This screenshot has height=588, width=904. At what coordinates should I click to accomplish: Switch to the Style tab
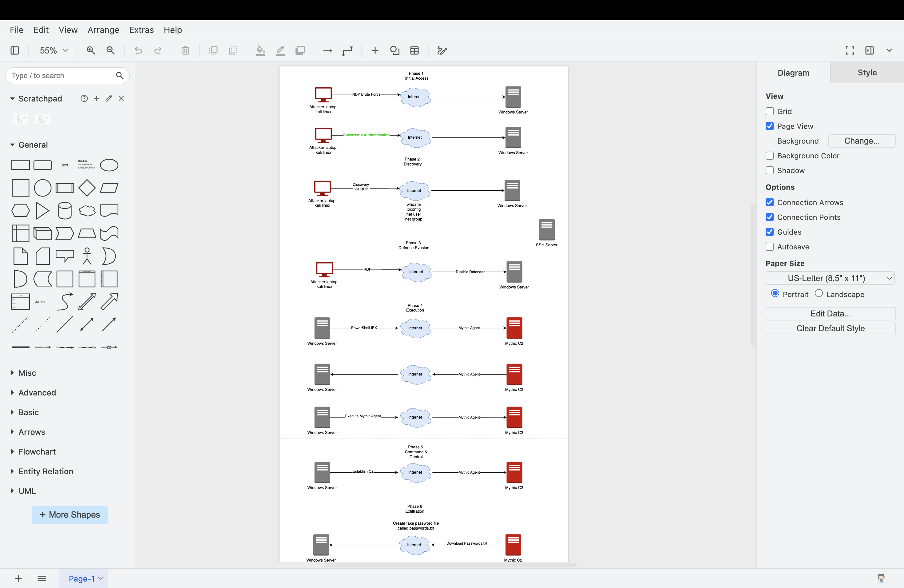point(867,73)
